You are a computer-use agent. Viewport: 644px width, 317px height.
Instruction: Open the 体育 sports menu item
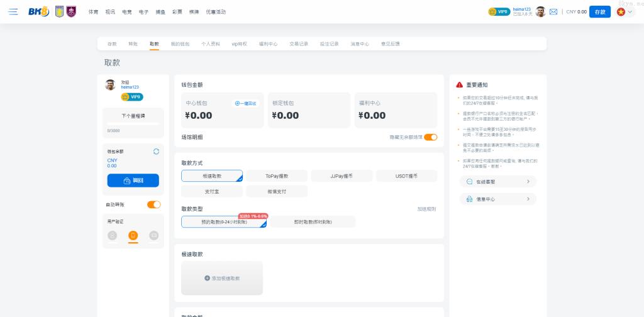coord(93,12)
